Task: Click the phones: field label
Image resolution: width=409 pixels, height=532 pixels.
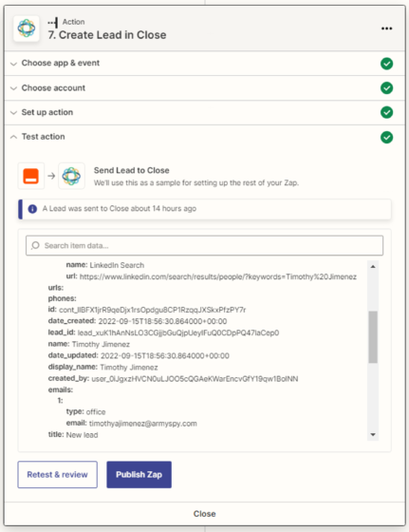Action: 62,298
